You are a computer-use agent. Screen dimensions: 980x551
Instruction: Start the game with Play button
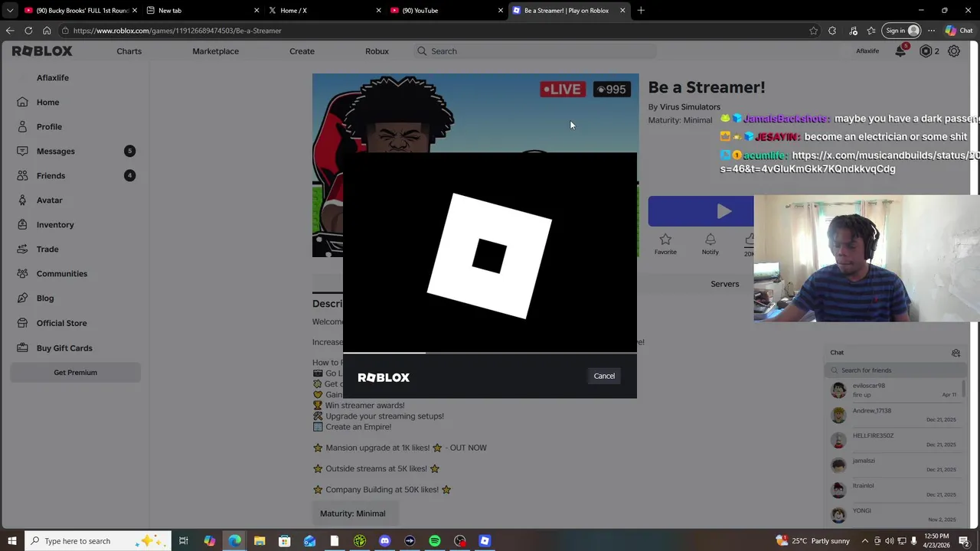click(x=701, y=211)
